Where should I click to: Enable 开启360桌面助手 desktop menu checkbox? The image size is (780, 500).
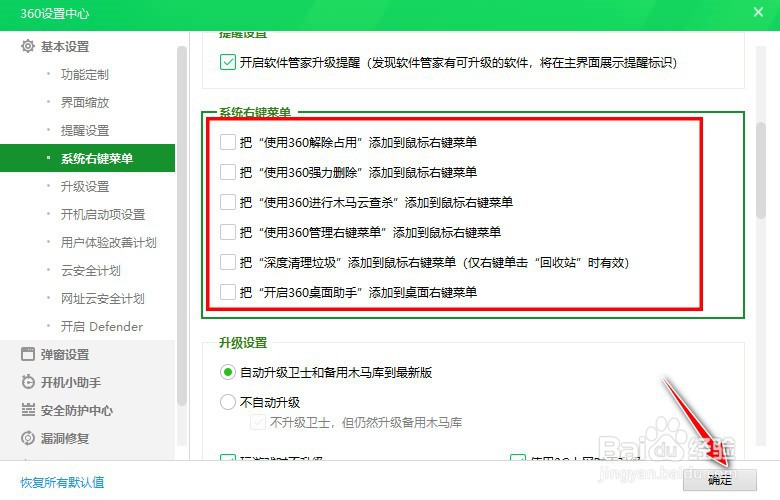pos(228,292)
